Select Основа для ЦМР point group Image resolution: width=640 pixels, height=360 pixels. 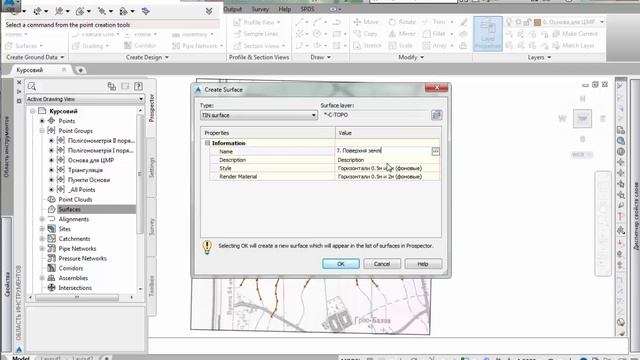point(91,160)
